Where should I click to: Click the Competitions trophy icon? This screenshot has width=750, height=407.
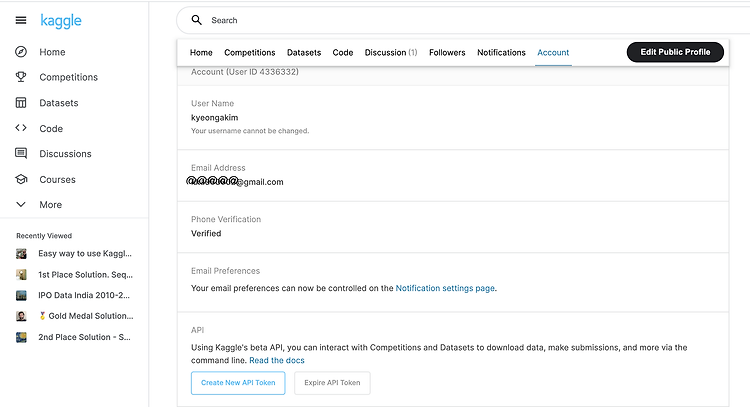pyautogui.click(x=21, y=77)
